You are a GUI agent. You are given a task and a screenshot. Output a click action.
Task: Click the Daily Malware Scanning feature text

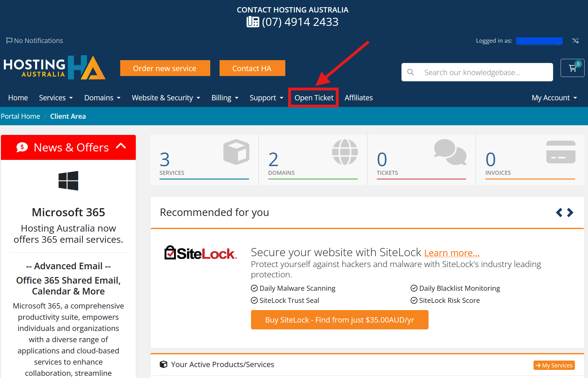click(x=297, y=288)
